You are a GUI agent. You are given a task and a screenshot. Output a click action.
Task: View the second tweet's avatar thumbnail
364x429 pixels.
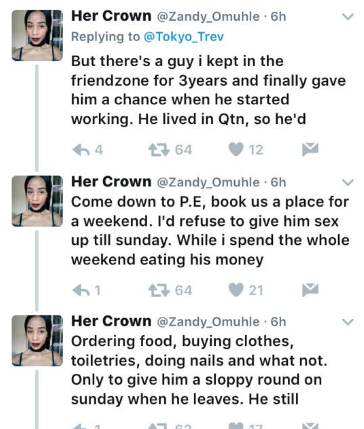click(37, 201)
